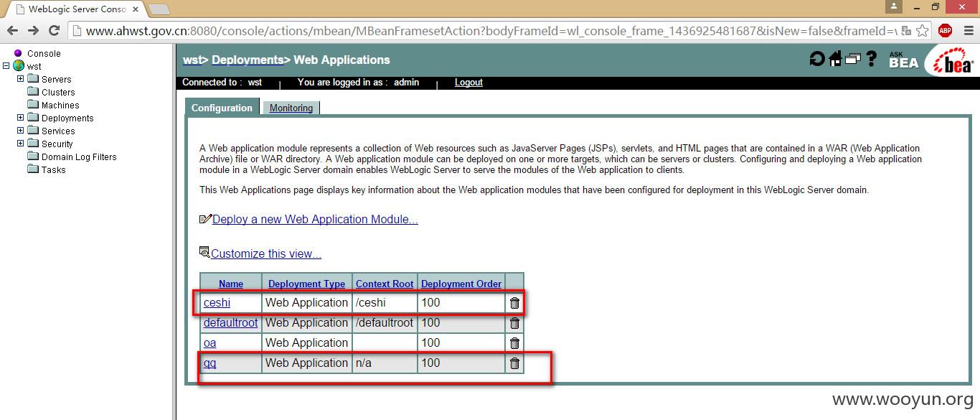Click the Customize this view icon
The height and width of the screenshot is (420, 980).
204,253
